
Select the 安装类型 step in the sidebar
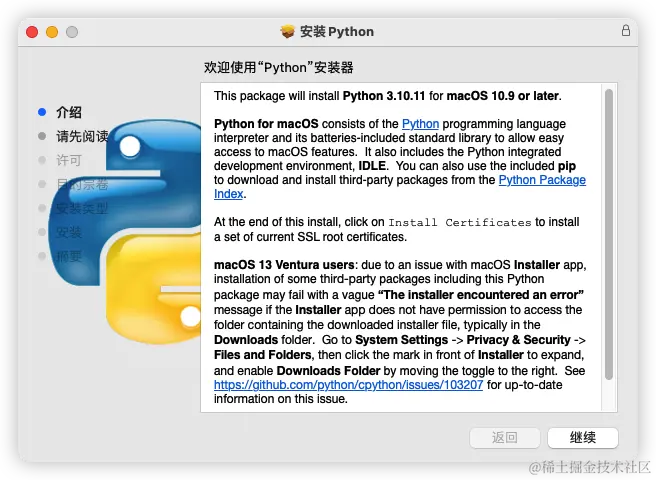[82, 208]
